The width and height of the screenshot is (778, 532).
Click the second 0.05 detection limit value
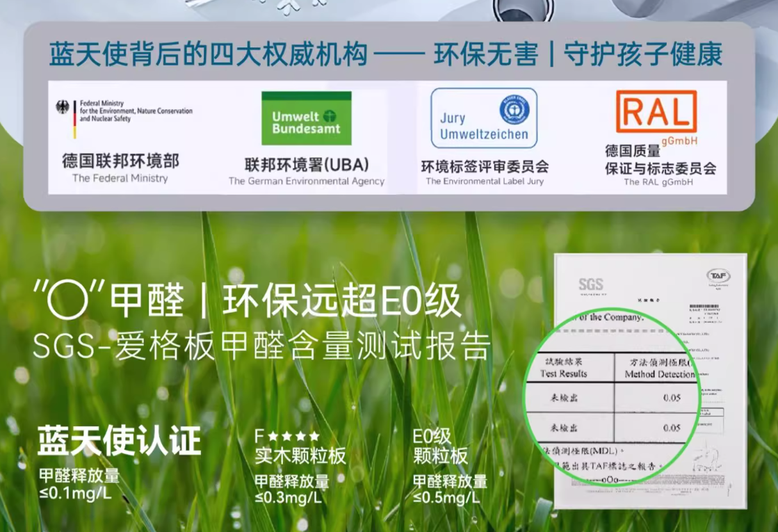(672, 428)
